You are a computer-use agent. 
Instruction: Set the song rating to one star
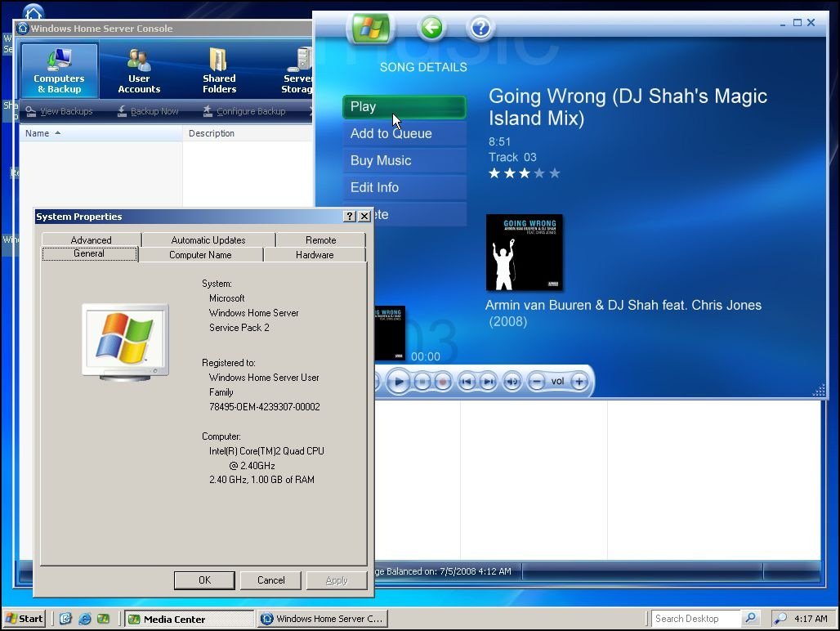tap(494, 173)
